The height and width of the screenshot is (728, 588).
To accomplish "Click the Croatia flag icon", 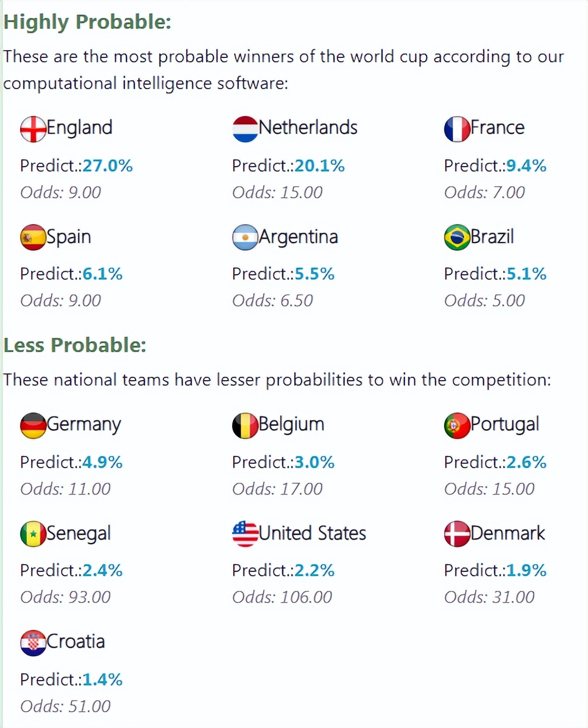I will tap(33, 643).
